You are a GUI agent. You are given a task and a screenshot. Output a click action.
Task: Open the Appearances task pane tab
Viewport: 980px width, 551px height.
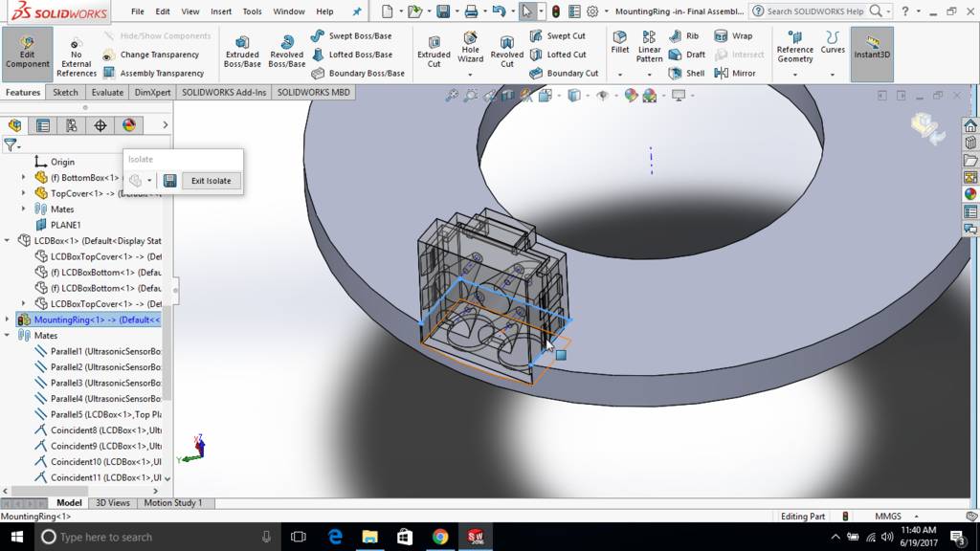coord(970,194)
